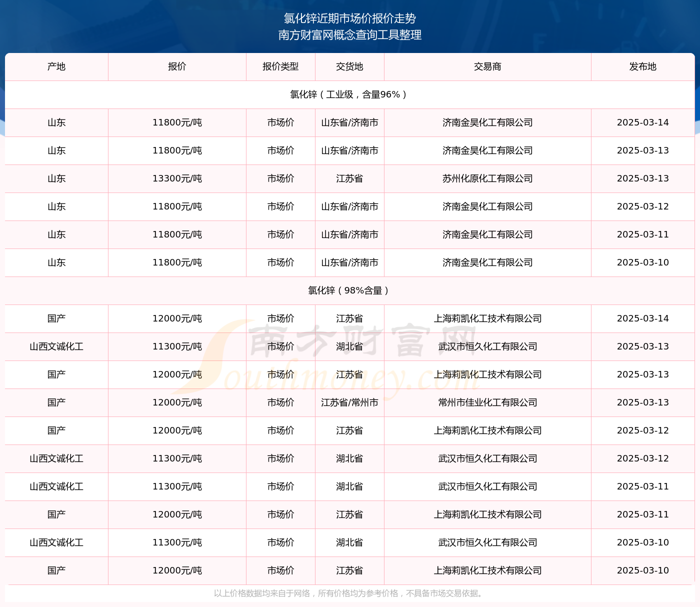This screenshot has height=607, width=700.
Task: Select 湖北省 delivery cell in the 2025-03-11 row
Action: [349, 487]
